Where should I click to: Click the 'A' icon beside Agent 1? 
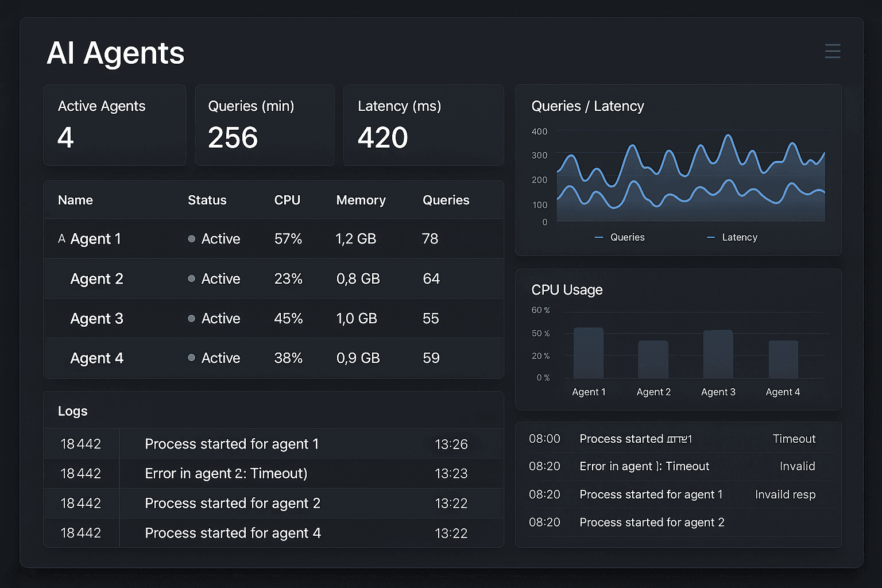(x=61, y=238)
